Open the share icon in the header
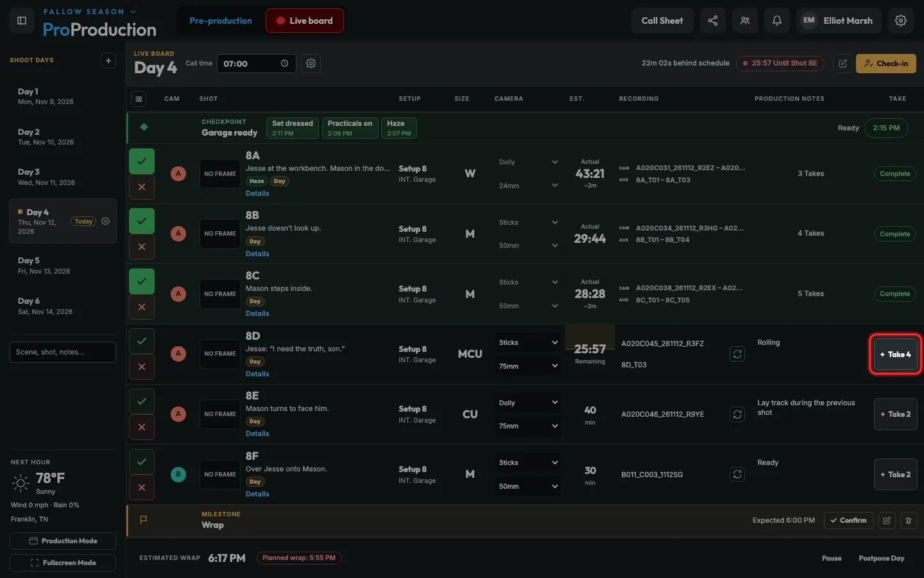 click(713, 21)
